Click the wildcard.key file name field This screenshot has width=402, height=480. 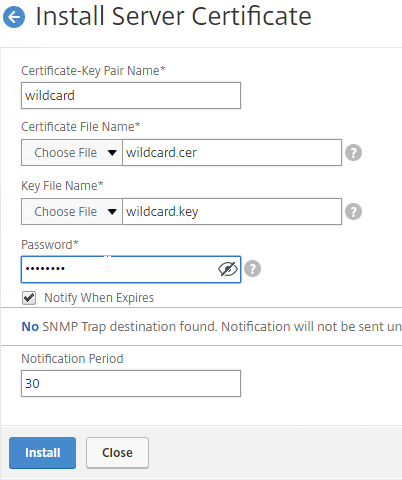click(232, 212)
